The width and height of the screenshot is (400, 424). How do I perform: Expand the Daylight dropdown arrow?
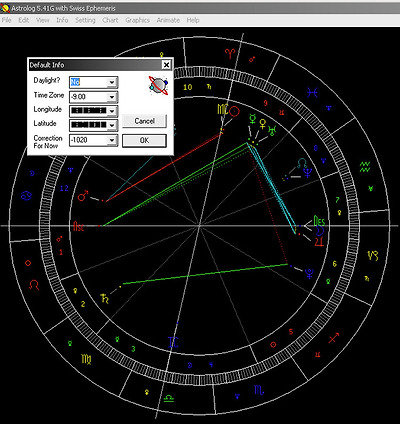pos(112,82)
